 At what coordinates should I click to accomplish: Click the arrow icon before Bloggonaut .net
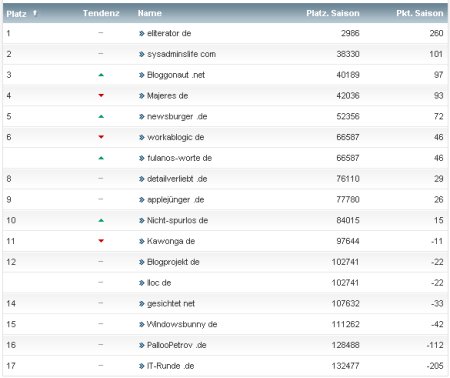coord(142,75)
